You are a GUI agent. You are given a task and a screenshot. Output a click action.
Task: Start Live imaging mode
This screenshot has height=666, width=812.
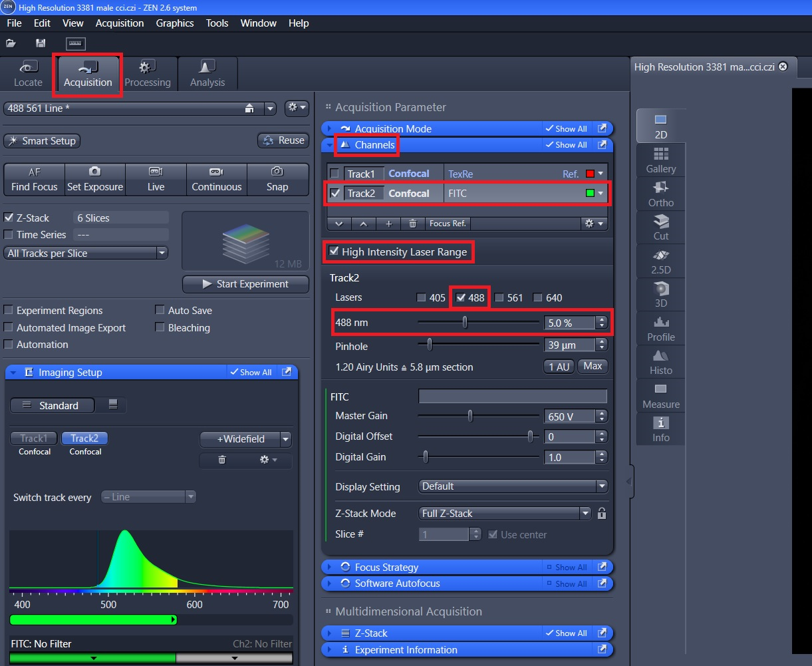(156, 179)
